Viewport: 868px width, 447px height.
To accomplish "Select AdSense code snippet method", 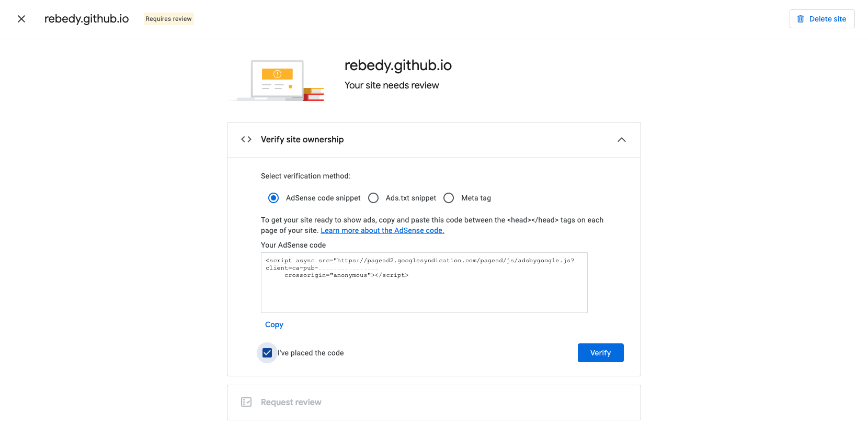I will click(273, 198).
